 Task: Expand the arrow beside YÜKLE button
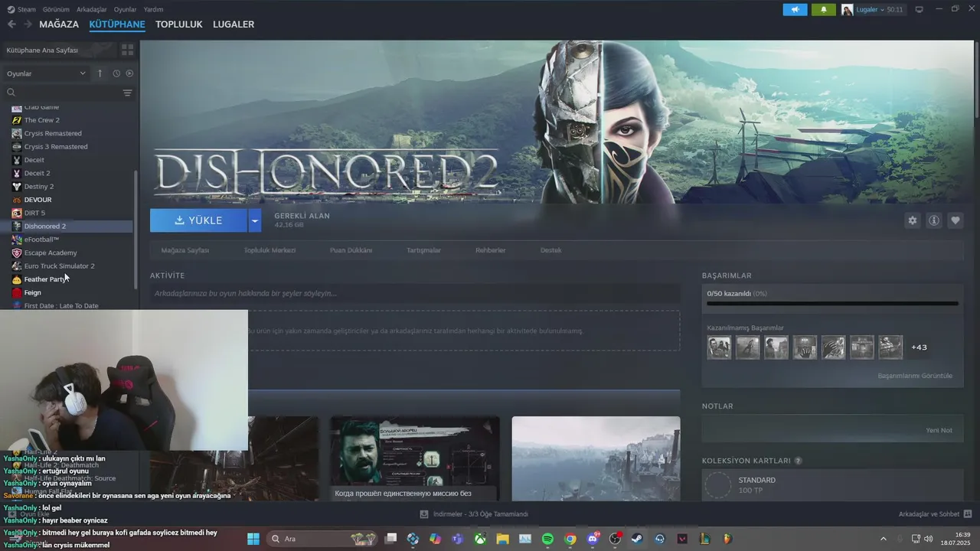coord(255,220)
